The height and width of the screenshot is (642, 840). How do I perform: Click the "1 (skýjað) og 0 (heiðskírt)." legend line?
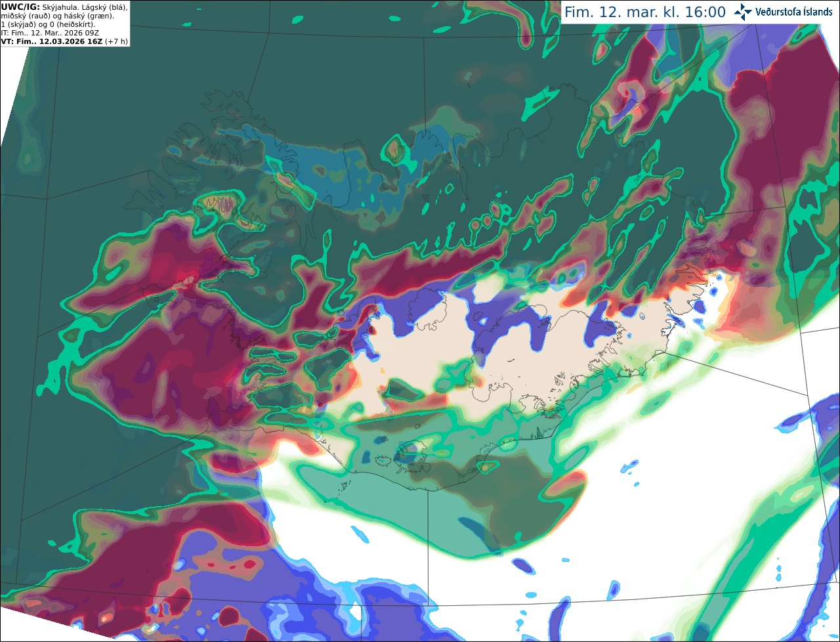pyautogui.click(x=49, y=24)
